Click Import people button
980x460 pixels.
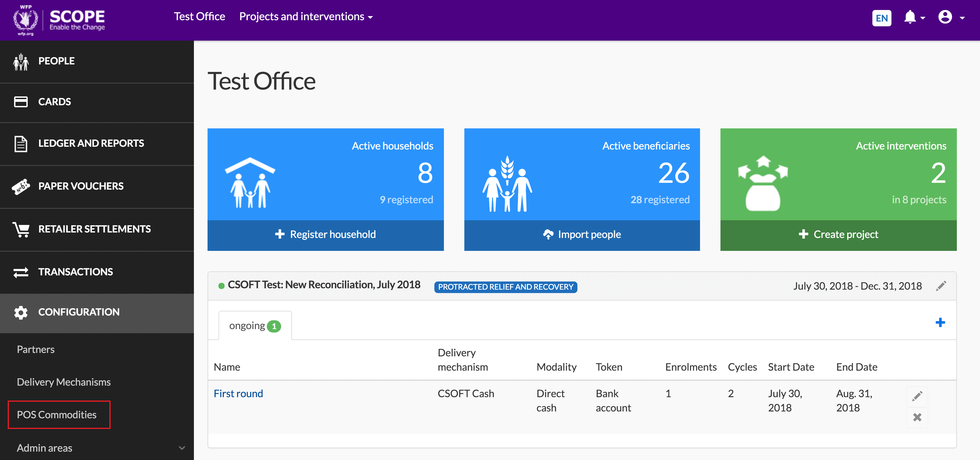click(582, 234)
